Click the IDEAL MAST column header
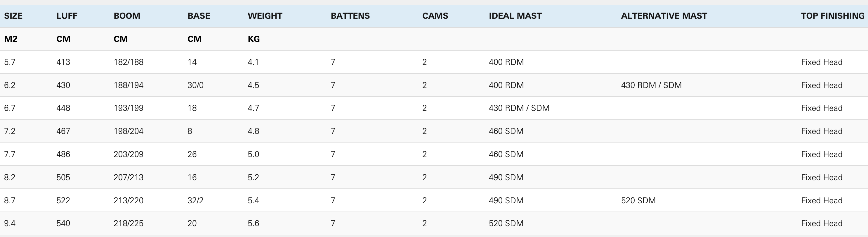This screenshot has height=237, width=868. (x=515, y=16)
